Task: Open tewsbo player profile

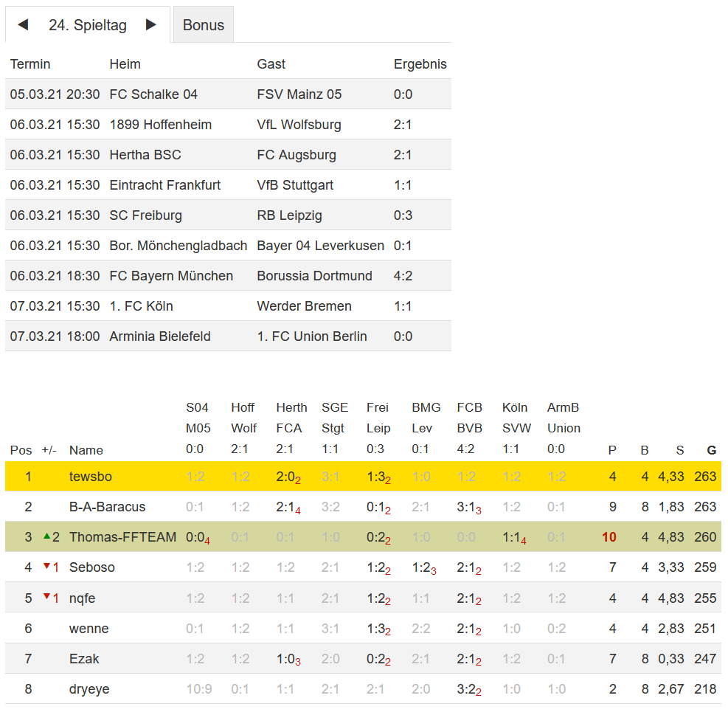Action: pos(90,477)
